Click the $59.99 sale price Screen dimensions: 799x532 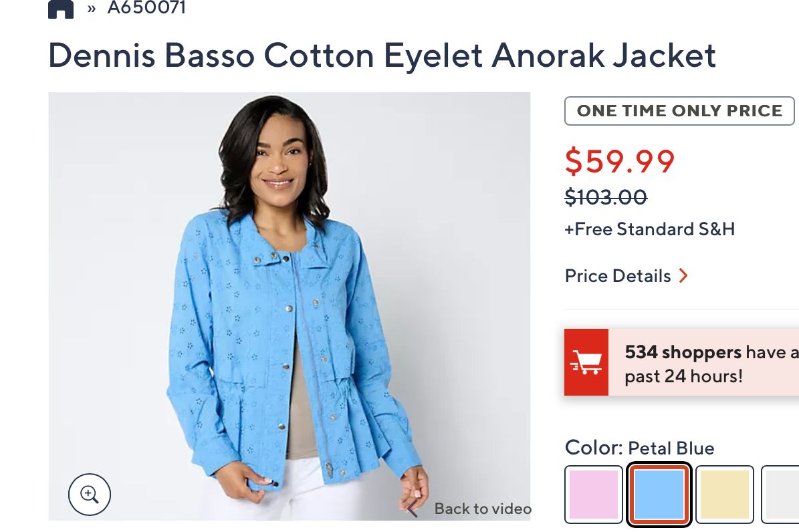pos(620,162)
